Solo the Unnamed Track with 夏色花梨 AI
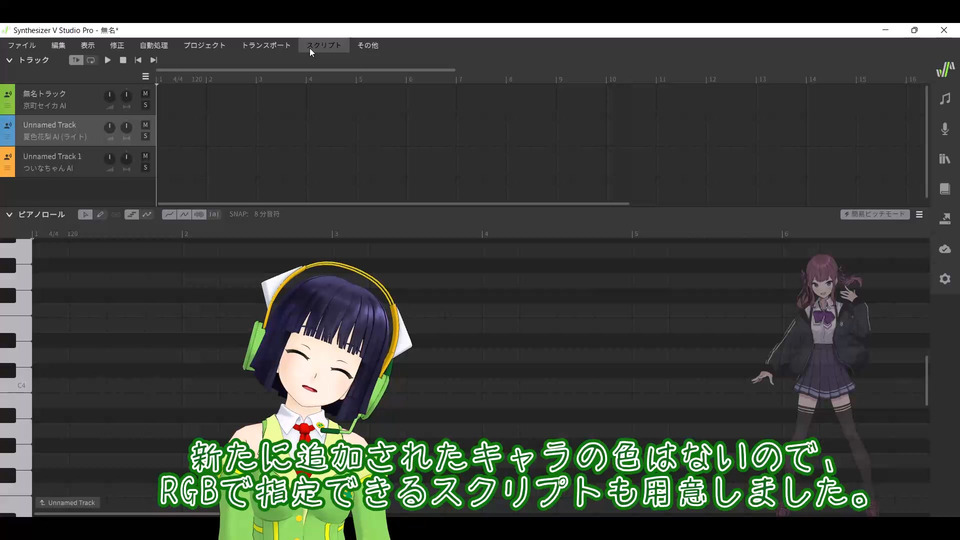This screenshot has height=540, width=960. (x=145, y=137)
